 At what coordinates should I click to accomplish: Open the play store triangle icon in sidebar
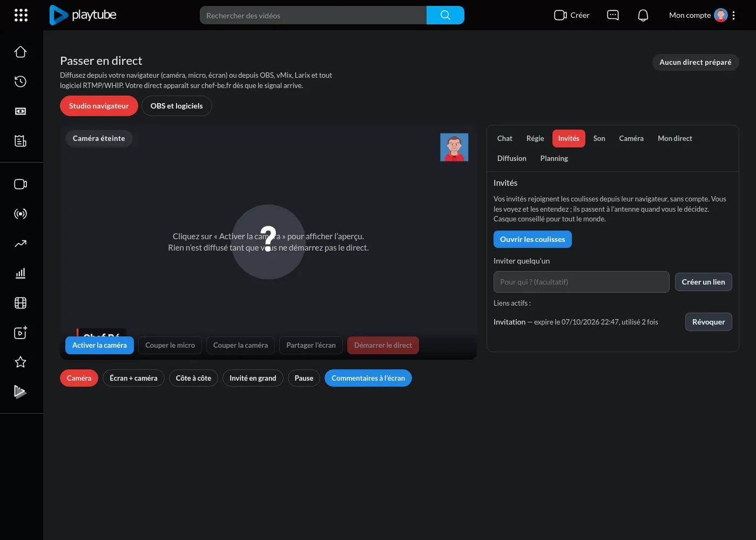[20, 391]
